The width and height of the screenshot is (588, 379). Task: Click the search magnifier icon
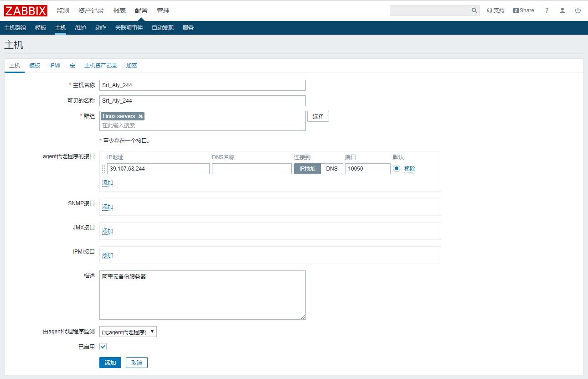[474, 10]
